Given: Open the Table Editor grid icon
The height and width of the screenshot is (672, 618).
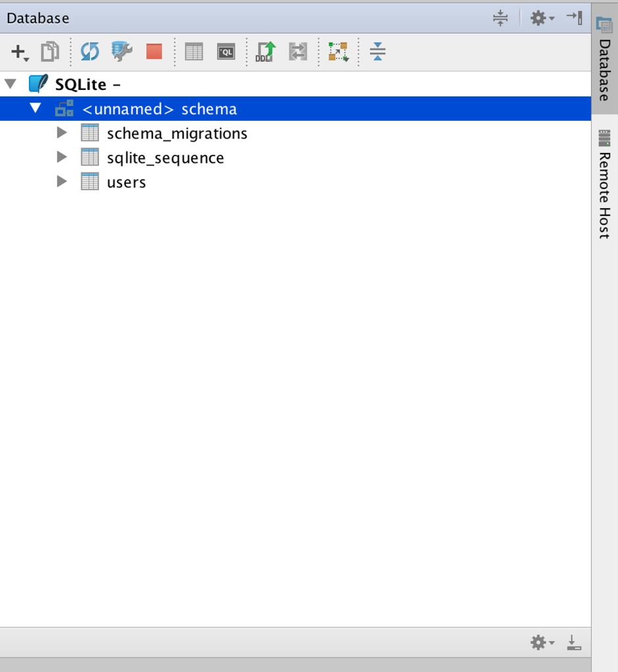Looking at the screenshot, I should coord(194,52).
